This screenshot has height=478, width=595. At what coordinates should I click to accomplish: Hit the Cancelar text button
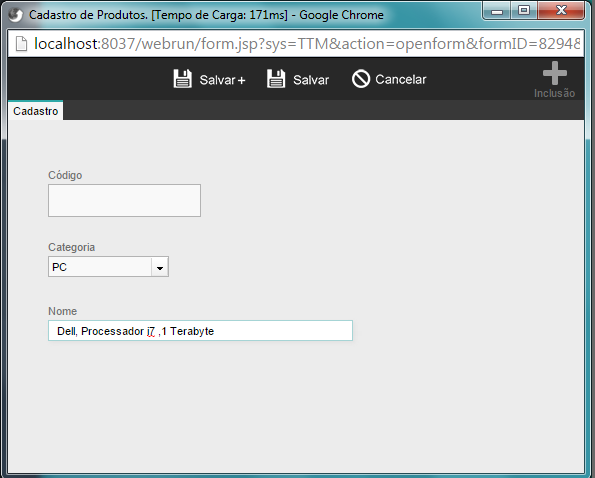coord(401,79)
